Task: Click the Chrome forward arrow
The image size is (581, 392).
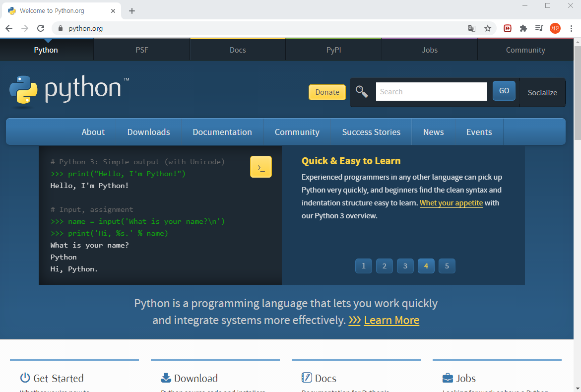Action: click(25, 28)
